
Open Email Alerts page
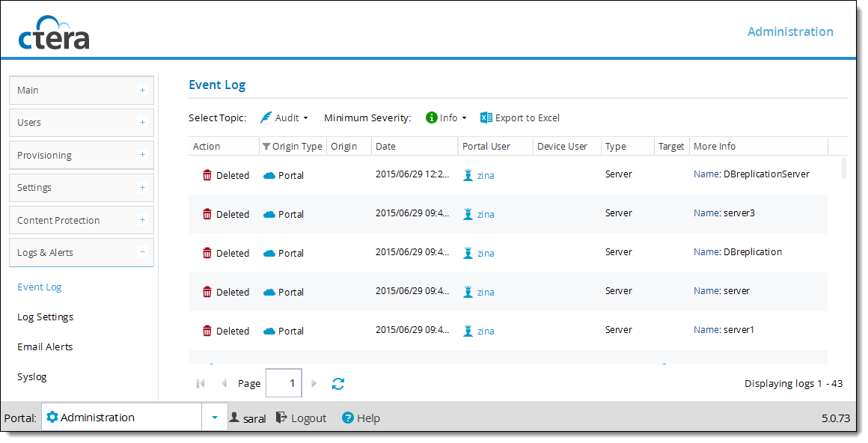pyautogui.click(x=45, y=346)
